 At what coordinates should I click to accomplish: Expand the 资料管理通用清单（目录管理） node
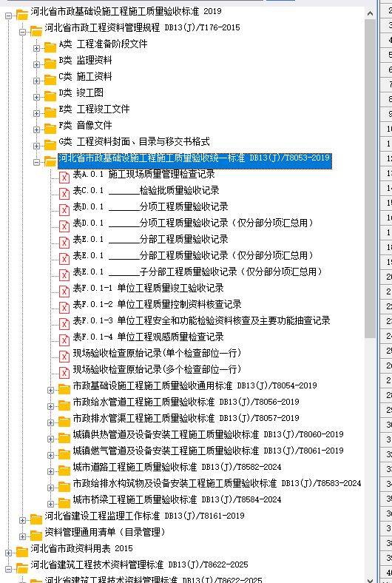click(x=22, y=536)
